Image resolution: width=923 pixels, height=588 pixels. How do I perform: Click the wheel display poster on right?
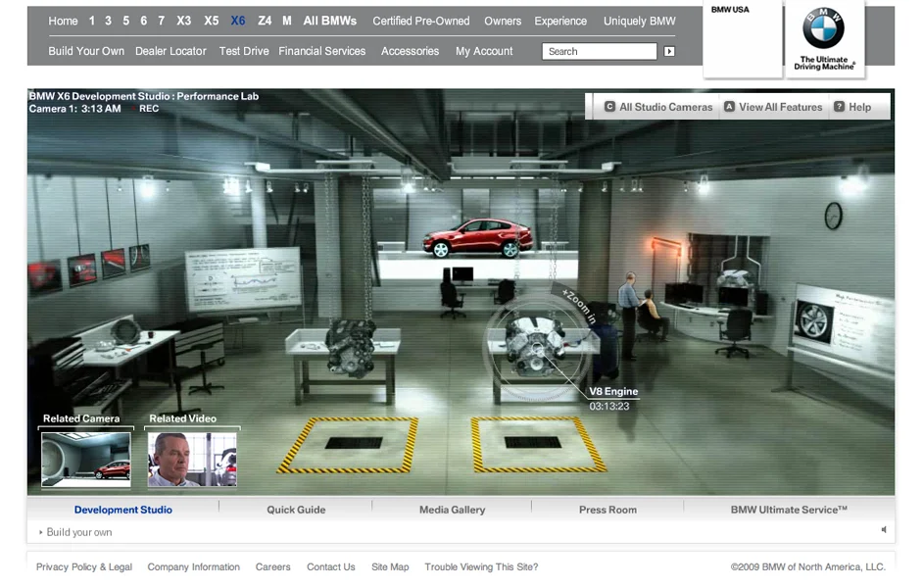843,323
